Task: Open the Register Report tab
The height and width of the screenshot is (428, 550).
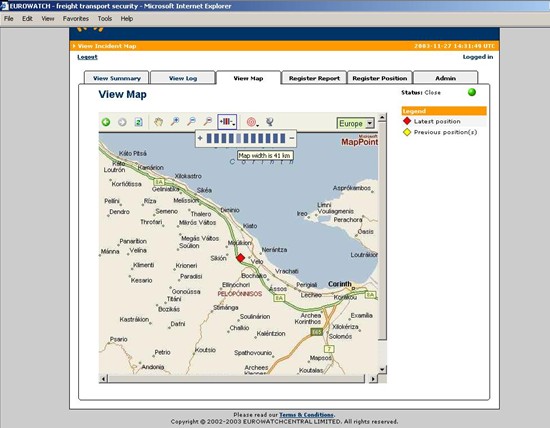Action: pyautogui.click(x=314, y=78)
